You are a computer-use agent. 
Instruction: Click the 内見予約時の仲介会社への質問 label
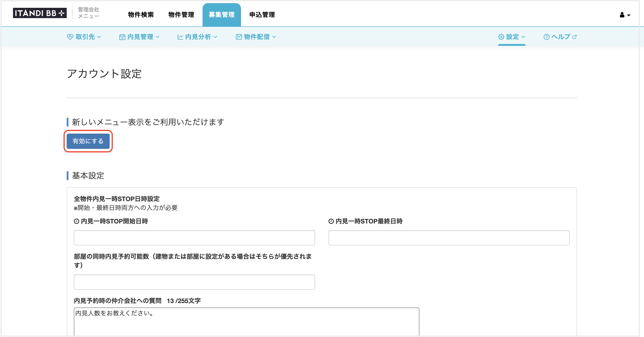pyautogui.click(x=118, y=301)
